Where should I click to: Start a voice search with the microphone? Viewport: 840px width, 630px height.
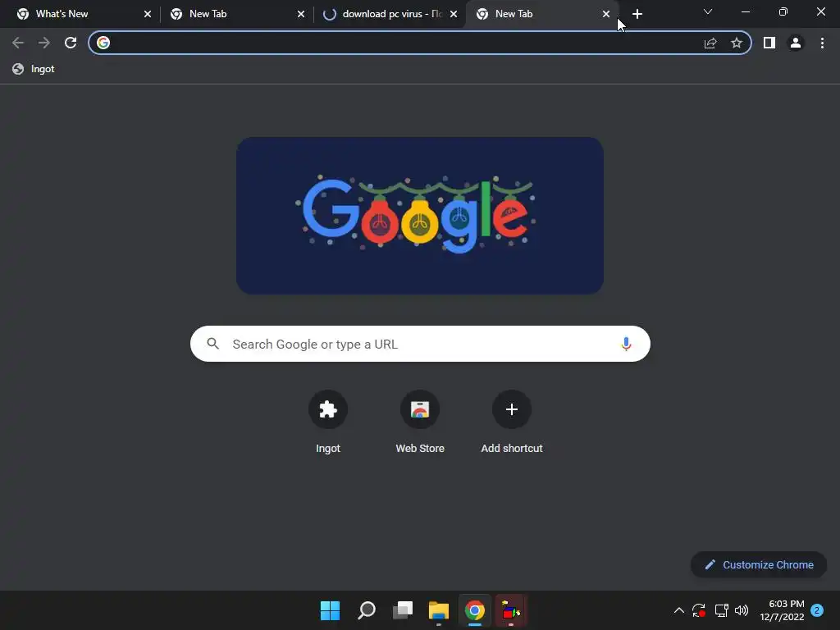coord(626,344)
